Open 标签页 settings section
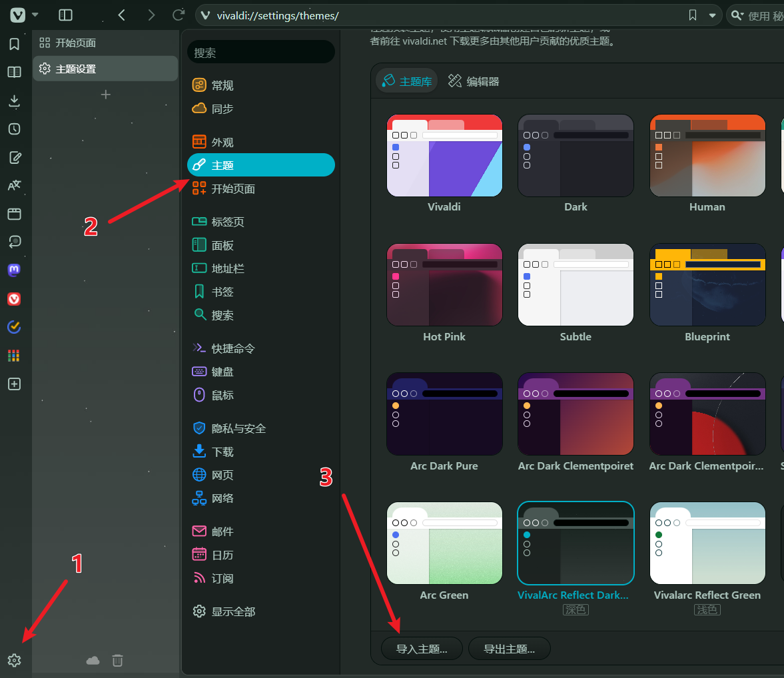The image size is (784, 678). (x=261, y=222)
